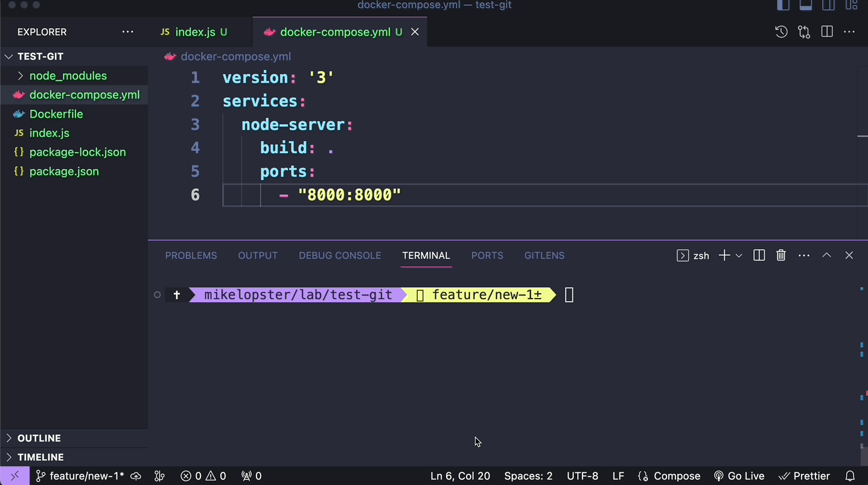Image resolution: width=868 pixels, height=485 pixels.
Task: Maximize panel size with caret icon
Action: pyautogui.click(x=827, y=256)
